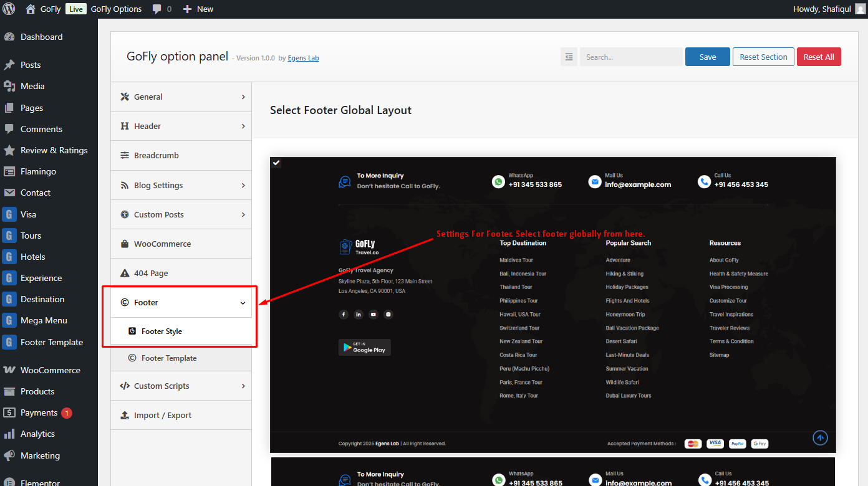Open the Tours admin menu
This screenshot has width=868, height=486.
tap(49, 236)
